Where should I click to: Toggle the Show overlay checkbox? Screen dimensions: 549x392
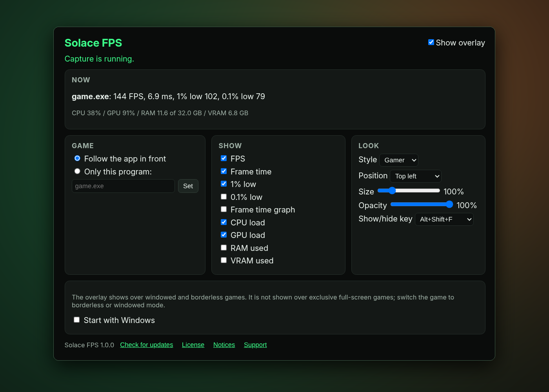[x=431, y=42]
